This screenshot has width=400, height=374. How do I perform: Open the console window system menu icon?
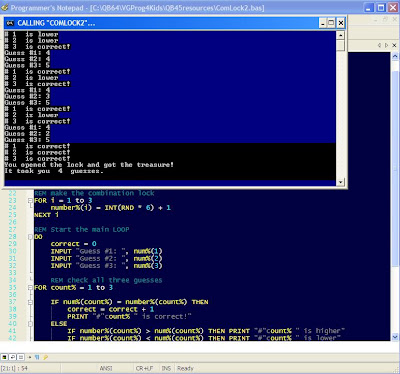coord(10,23)
